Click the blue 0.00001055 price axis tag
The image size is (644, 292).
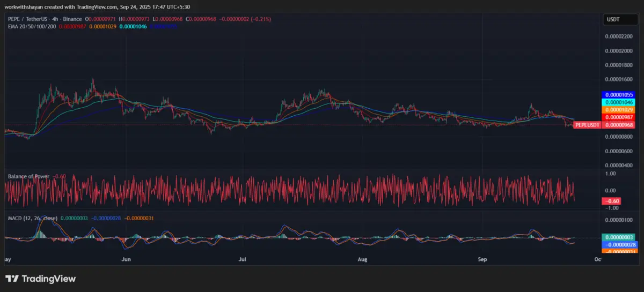619,94
